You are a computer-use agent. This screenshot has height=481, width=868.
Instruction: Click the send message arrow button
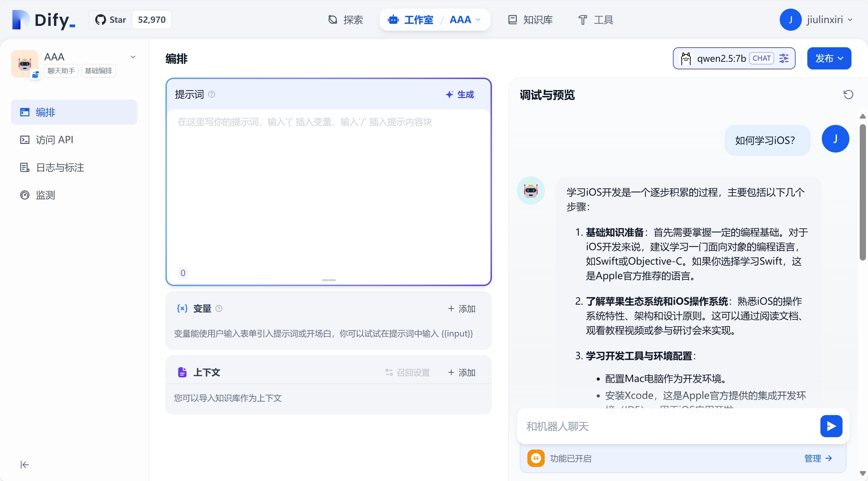pyautogui.click(x=831, y=426)
